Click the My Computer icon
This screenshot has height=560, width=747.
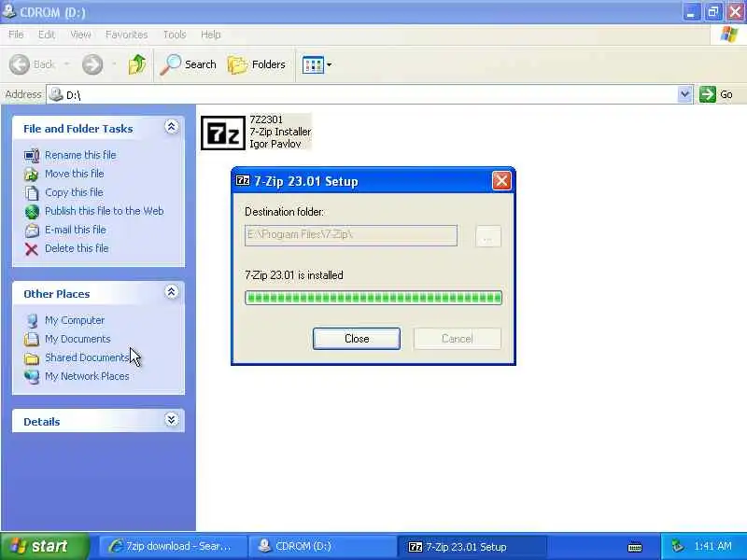point(32,321)
